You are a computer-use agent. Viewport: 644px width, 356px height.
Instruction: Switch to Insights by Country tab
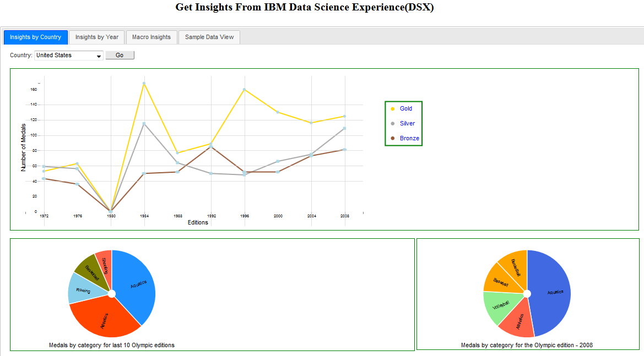(36, 37)
